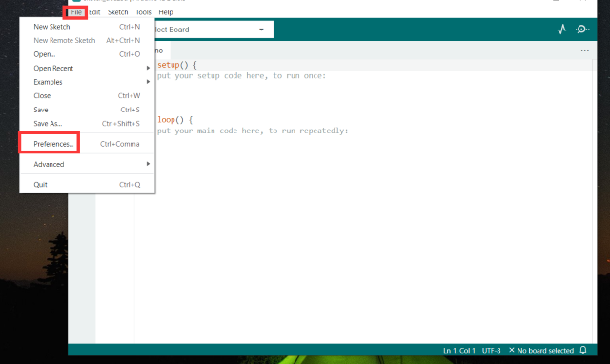Viewport: 610px width, 364px height.
Task: Open the Sketch menu
Action: [x=118, y=12]
